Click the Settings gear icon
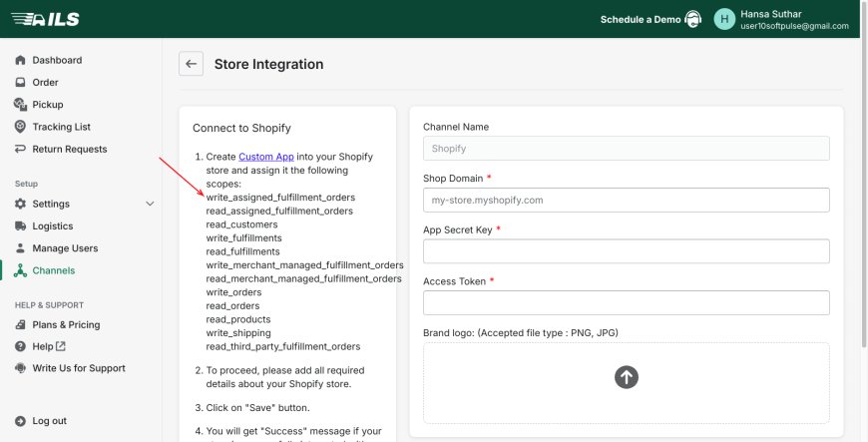The height and width of the screenshot is (442, 868). (x=21, y=204)
